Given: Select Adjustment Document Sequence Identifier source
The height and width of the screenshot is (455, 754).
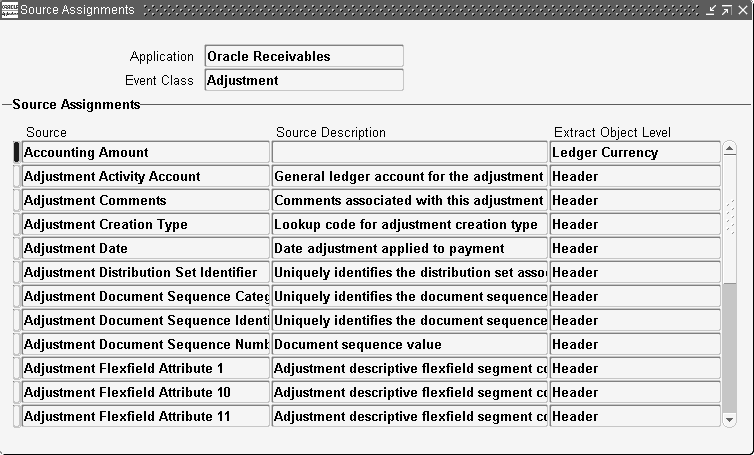Looking at the screenshot, I should pyautogui.click(x=146, y=320).
